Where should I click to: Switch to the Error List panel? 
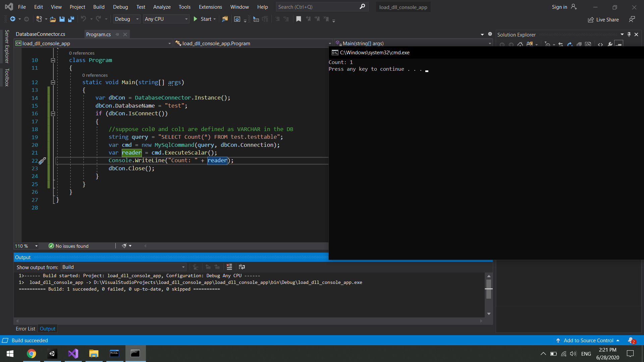pyautogui.click(x=25, y=329)
